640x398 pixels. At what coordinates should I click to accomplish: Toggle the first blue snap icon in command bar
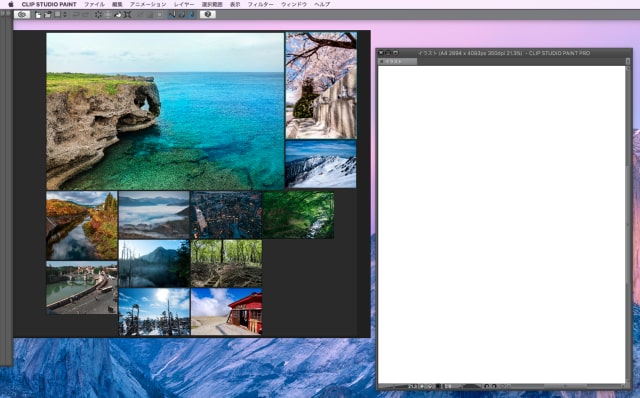[x=172, y=15]
